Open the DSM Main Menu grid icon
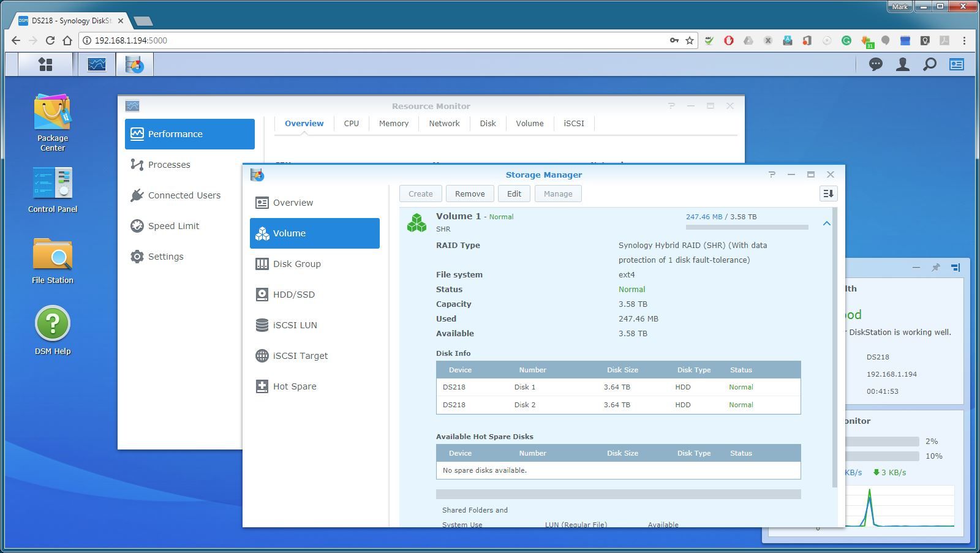The width and height of the screenshot is (980, 553). (45, 64)
